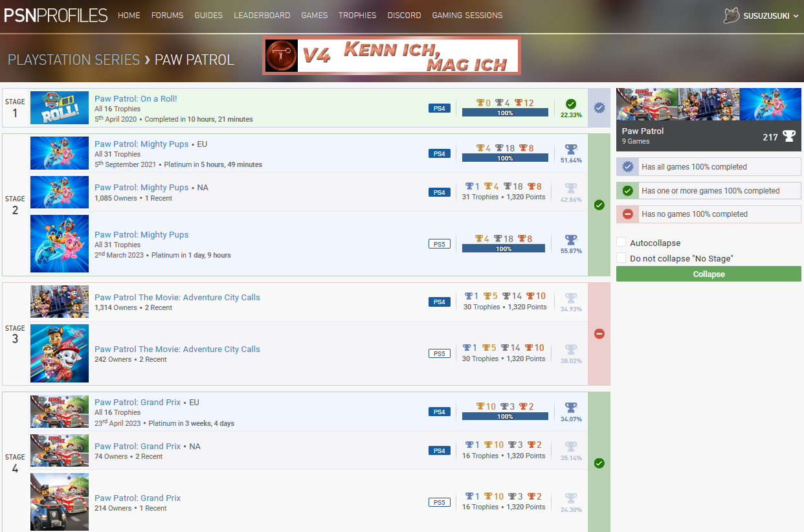This screenshot has height=532, width=804.
Task: Click the red minus icon on Stage 3
Action: pyautogui.click(x=599, y=334)
